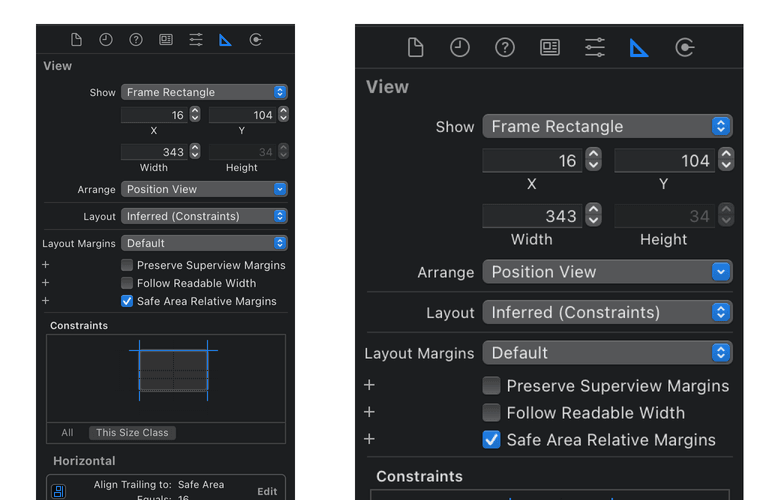Open History inspector in left panel
Image resolution: width=780 pixels, height=500 pixels.
click(106, 39)
